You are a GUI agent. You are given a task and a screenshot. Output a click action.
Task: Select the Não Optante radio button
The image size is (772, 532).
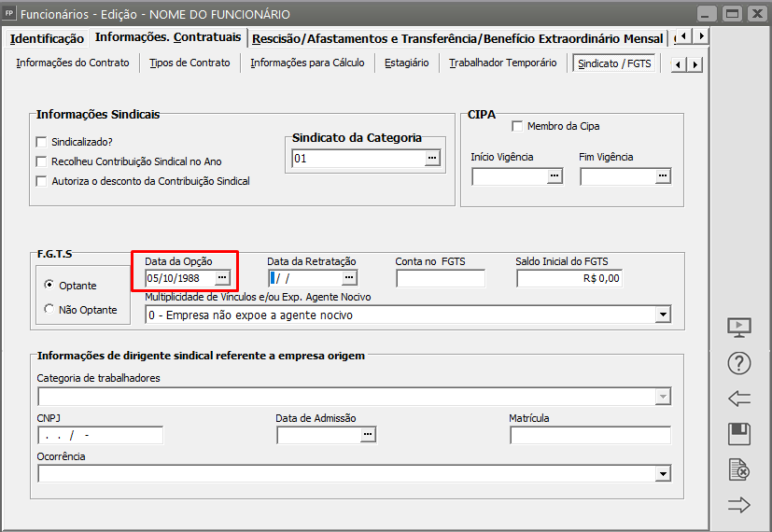click(x=49, y=309)
